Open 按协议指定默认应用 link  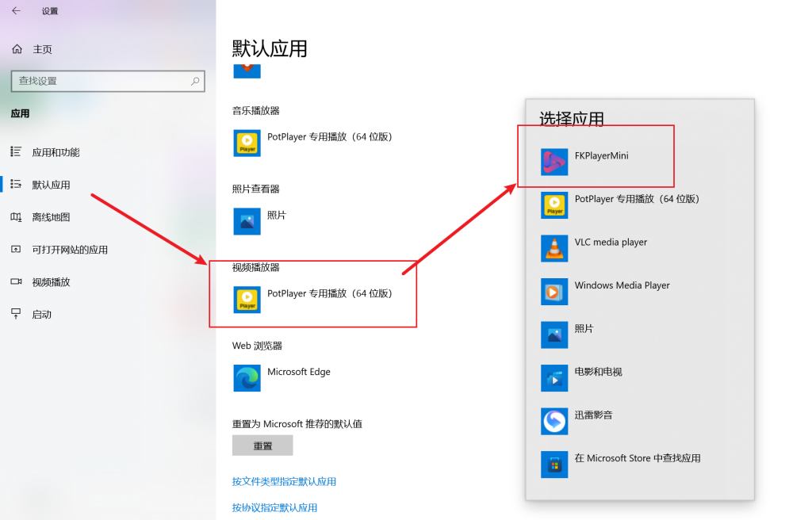pos(274,507)
